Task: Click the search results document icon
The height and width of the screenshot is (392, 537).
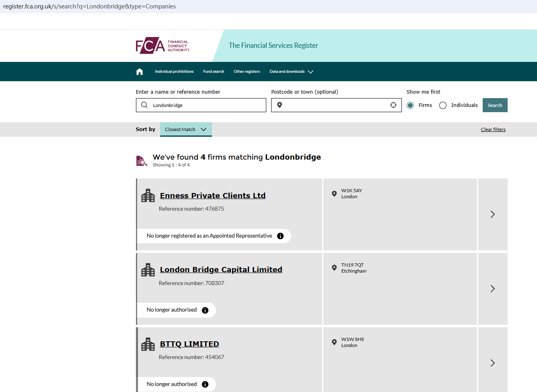Action: (142, 161)
